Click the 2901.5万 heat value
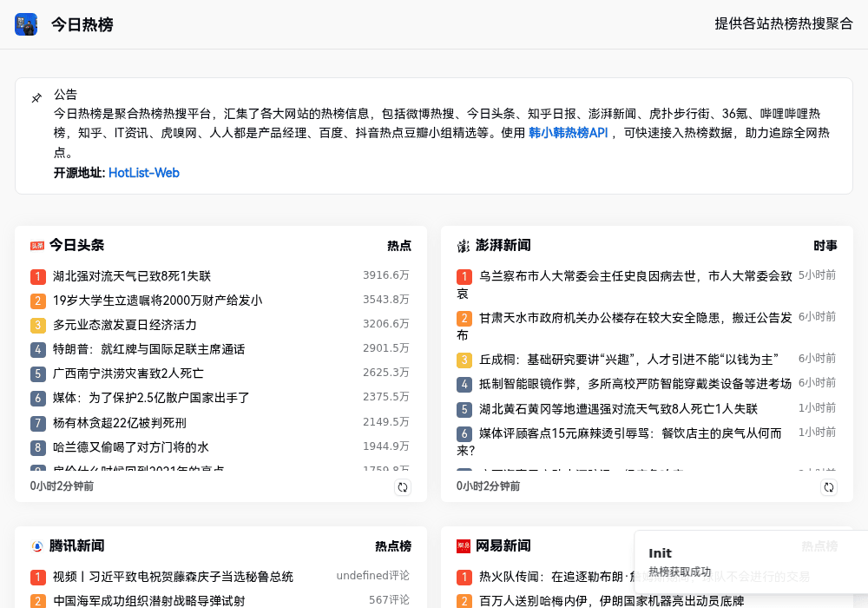Viewport: 868px width, 608px height. coord(386,348)
